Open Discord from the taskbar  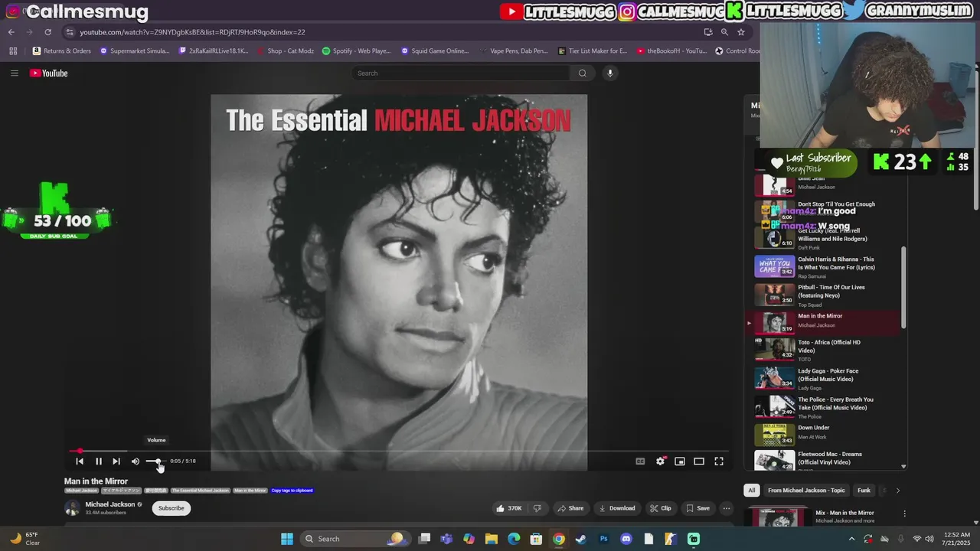pyautogui.click(x=626, y=539)
